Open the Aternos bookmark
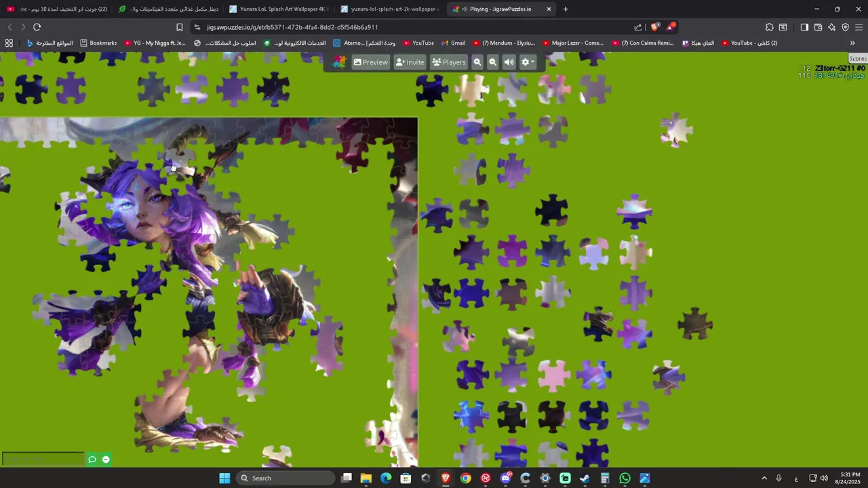Image resolution: width=868 pixels, height=488 pixels. point(364,43)
